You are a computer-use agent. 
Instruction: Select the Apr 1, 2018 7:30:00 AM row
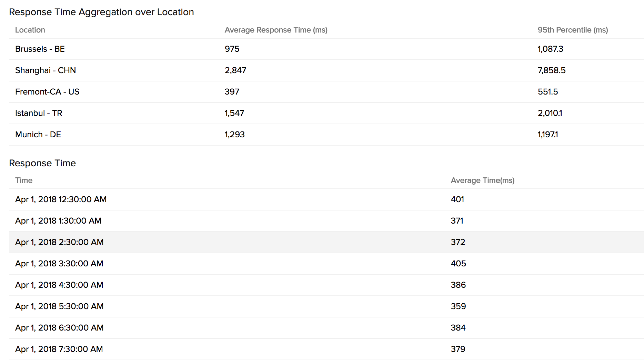tap(59, 349)
